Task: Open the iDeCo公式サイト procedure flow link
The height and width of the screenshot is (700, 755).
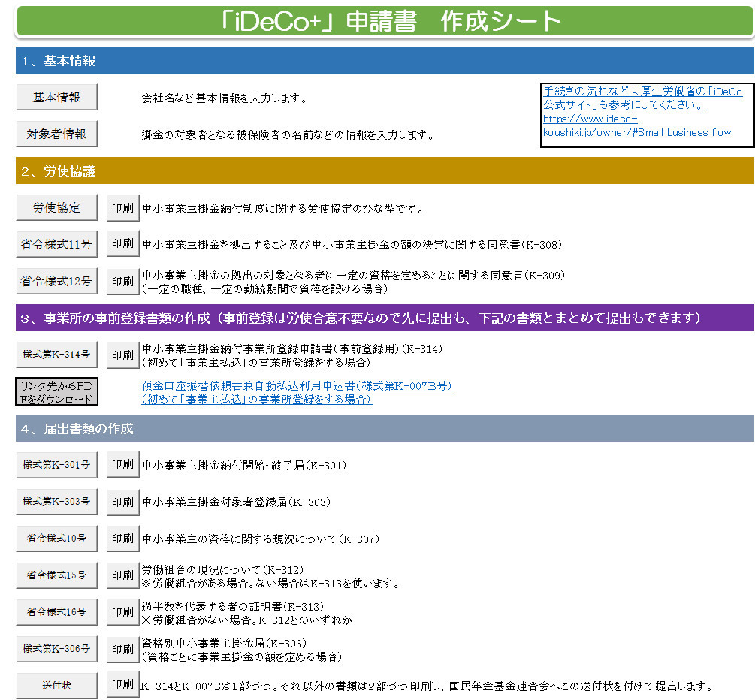Action: [642, 112]
